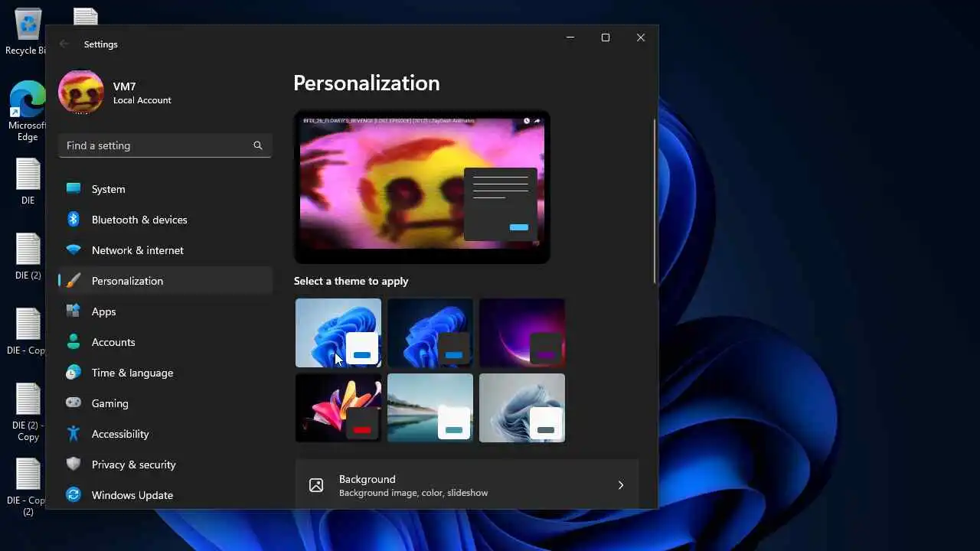Image resolution: width=980 pixels, height=551 pixels.
Task: Open System settings category
Action: [x=165, y=189]
